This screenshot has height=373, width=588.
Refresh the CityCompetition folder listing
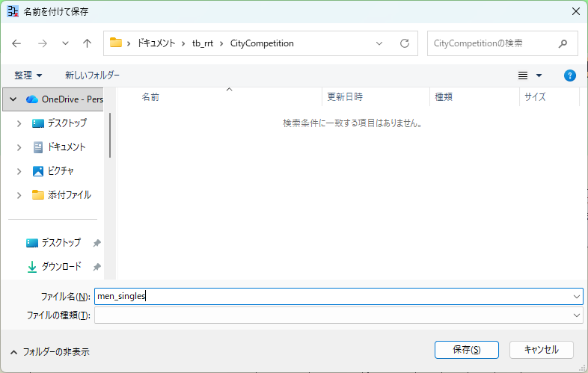(x=404, y=43)
